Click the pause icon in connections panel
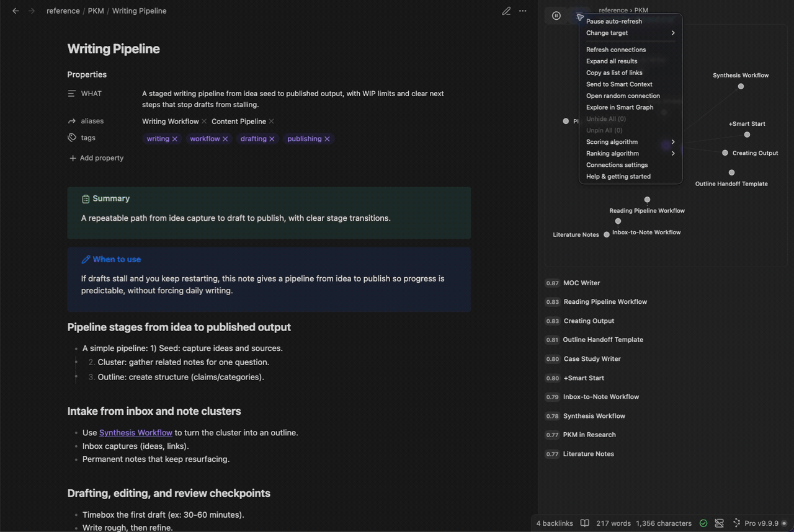This screenshot has height=532, width=794. 556,16
